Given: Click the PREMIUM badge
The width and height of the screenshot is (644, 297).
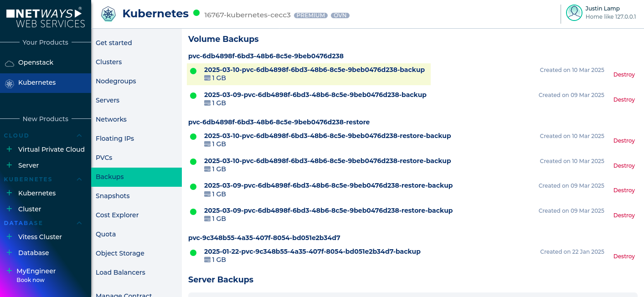Looking at the screenshot, I should [311, 15].
